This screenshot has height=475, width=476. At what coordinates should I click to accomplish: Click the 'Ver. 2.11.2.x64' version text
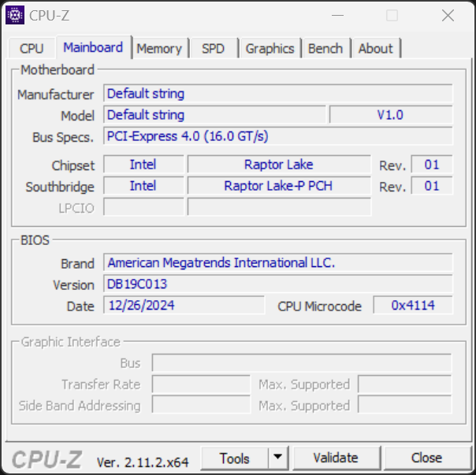pyautogui.click(x=143, y=462)
